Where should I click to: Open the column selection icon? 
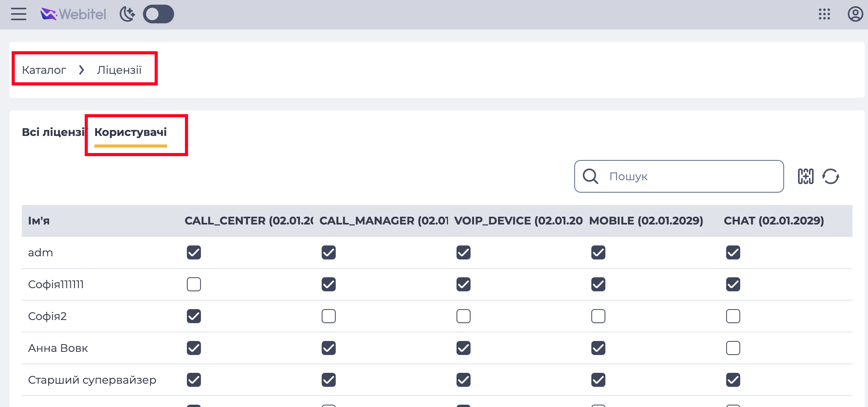pos(805,176)
